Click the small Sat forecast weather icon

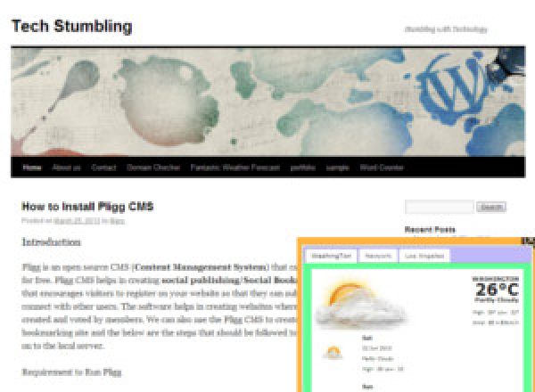[333, 353]
